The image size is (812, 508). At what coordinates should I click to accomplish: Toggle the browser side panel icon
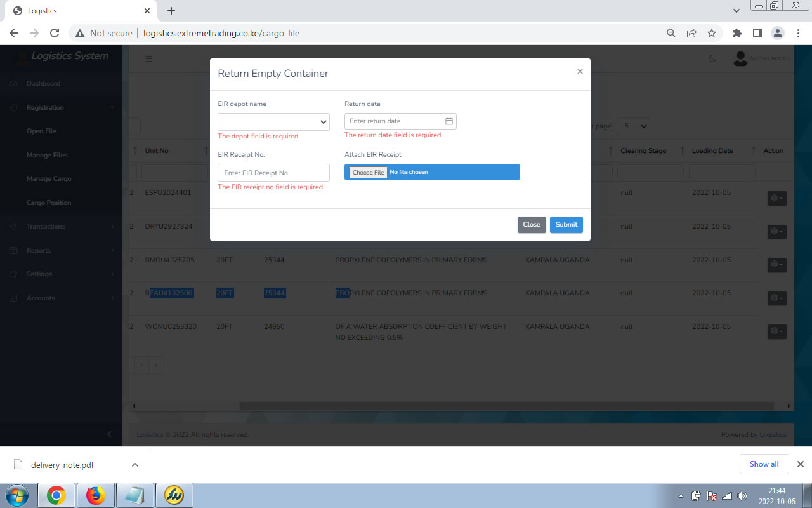[757, 33]
